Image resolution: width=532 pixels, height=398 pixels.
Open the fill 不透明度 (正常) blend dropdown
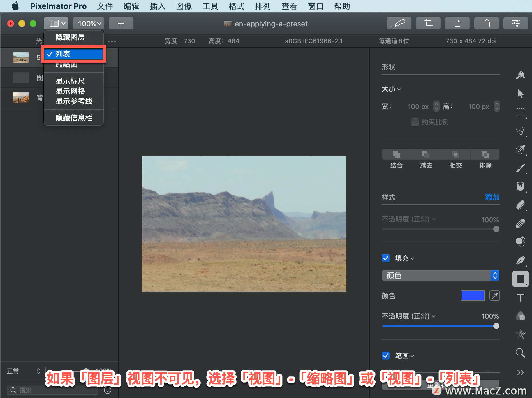[409, 316]
